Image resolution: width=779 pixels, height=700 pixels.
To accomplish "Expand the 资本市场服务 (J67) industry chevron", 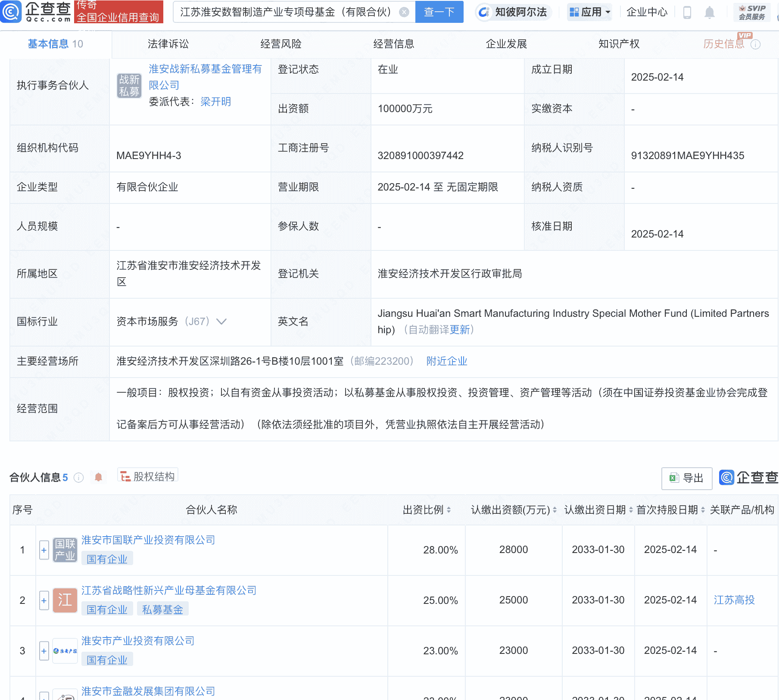I will click(x=221, y=322).
